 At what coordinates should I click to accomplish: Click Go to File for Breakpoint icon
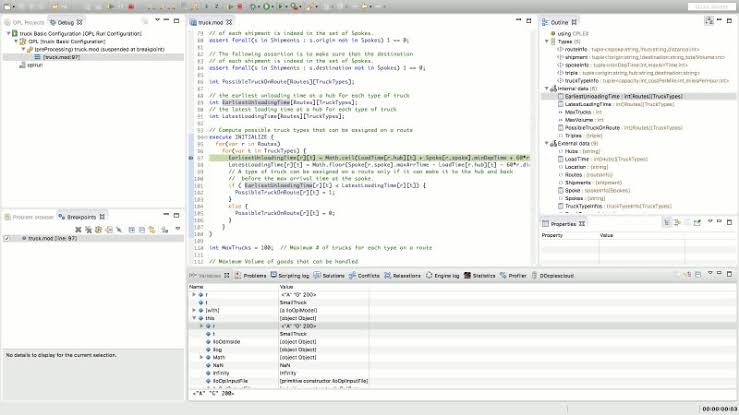[109, 229]
